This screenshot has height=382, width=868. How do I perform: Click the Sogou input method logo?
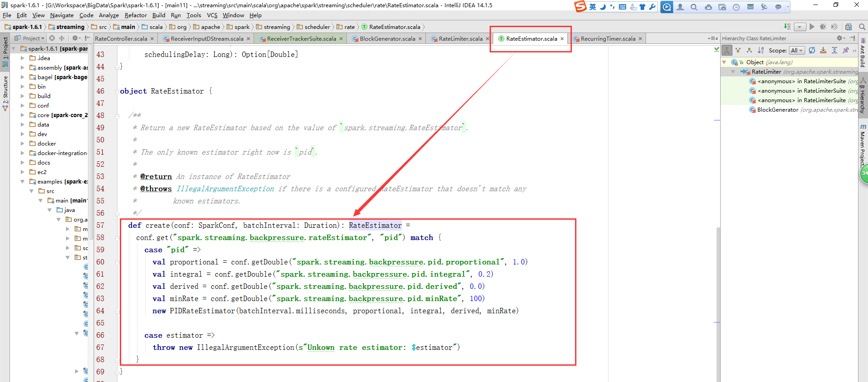[x=580, y=6]
